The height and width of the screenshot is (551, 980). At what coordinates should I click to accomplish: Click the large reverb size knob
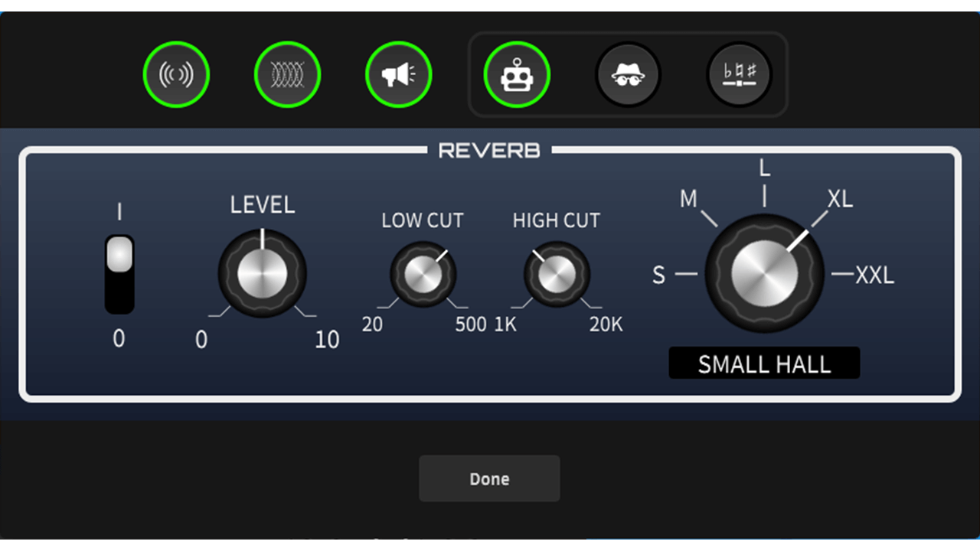[x=764, y=274]
